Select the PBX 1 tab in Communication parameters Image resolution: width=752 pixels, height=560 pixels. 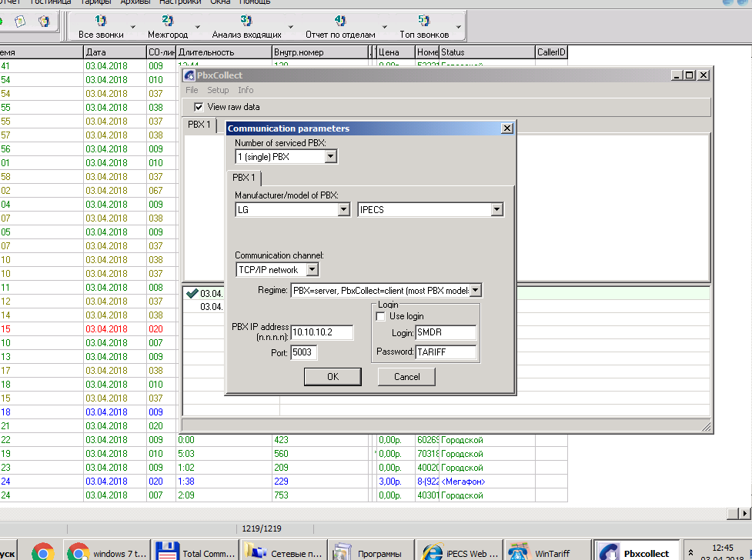[x=244, y=178]
